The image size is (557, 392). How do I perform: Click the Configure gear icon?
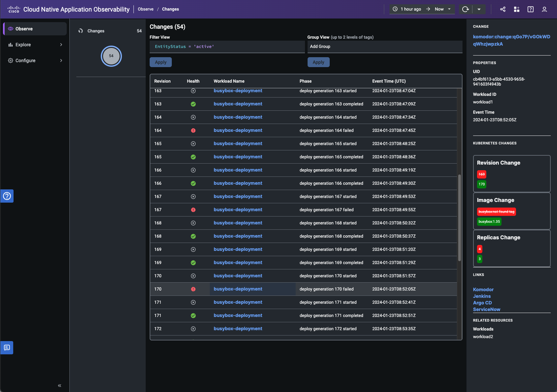click(x=10, y=60)
